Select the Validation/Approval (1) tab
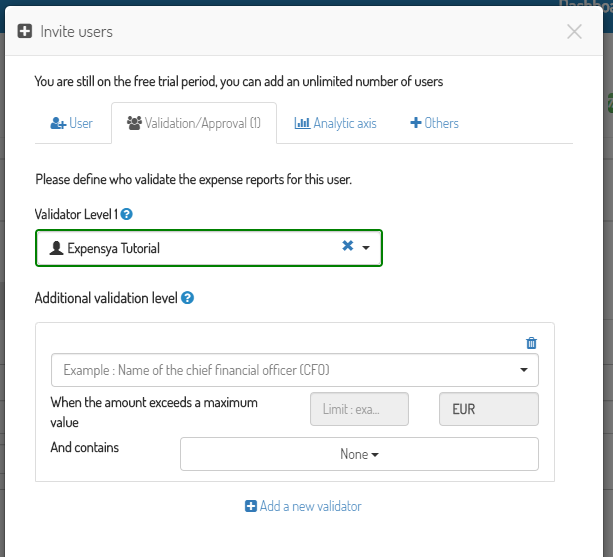 [194, 123]
